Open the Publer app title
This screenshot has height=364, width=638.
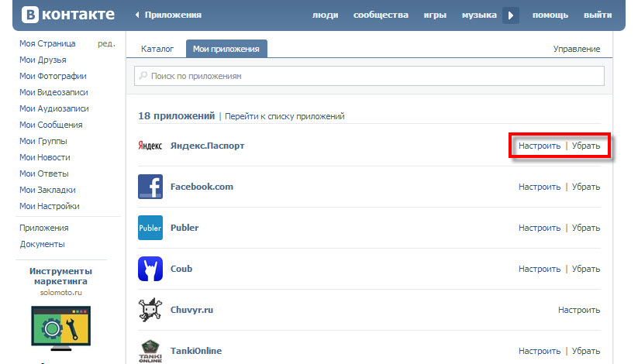pos(185,228)
